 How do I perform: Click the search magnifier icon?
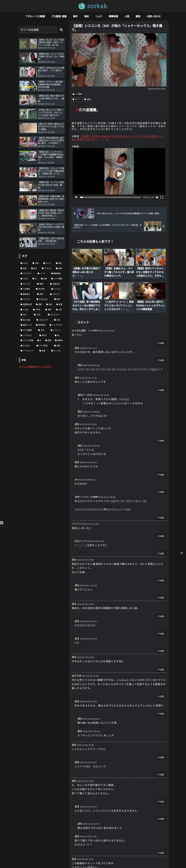click(61, 30)
